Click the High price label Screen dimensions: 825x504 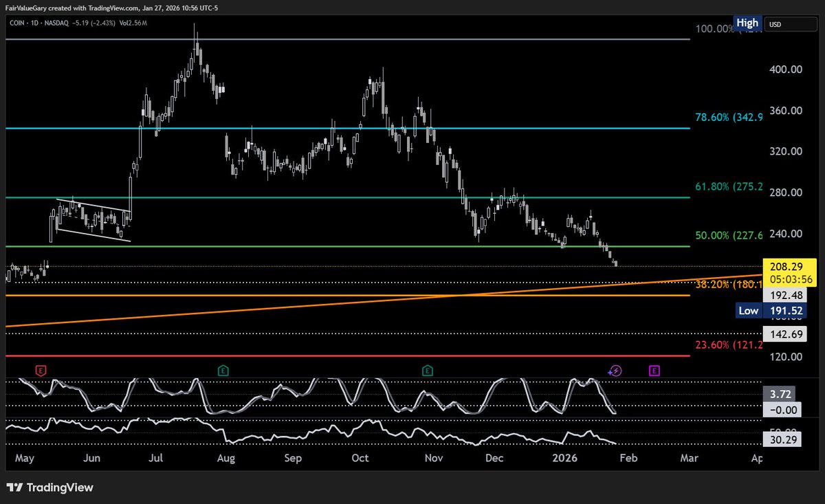tap(747, 23)
